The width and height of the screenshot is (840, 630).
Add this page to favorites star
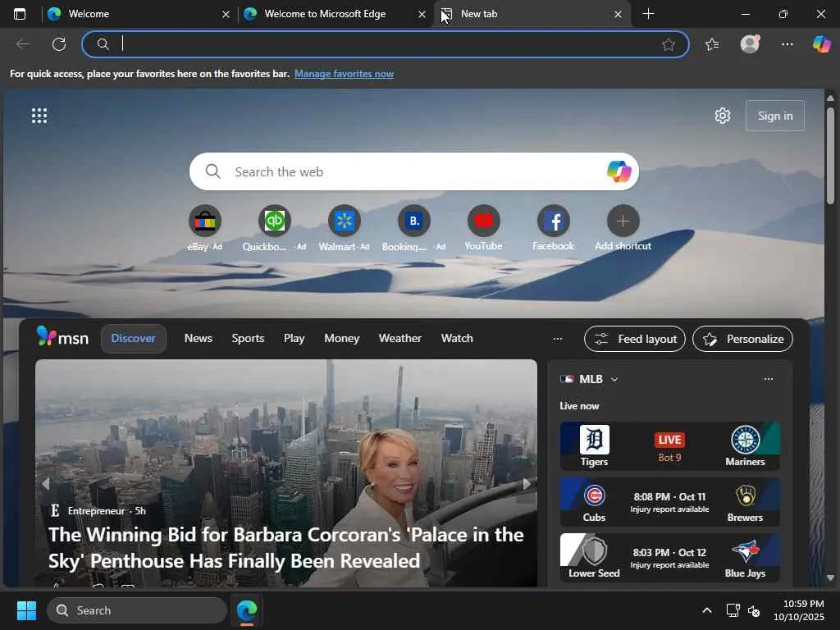pyautogui.click(x=668, y=44)
